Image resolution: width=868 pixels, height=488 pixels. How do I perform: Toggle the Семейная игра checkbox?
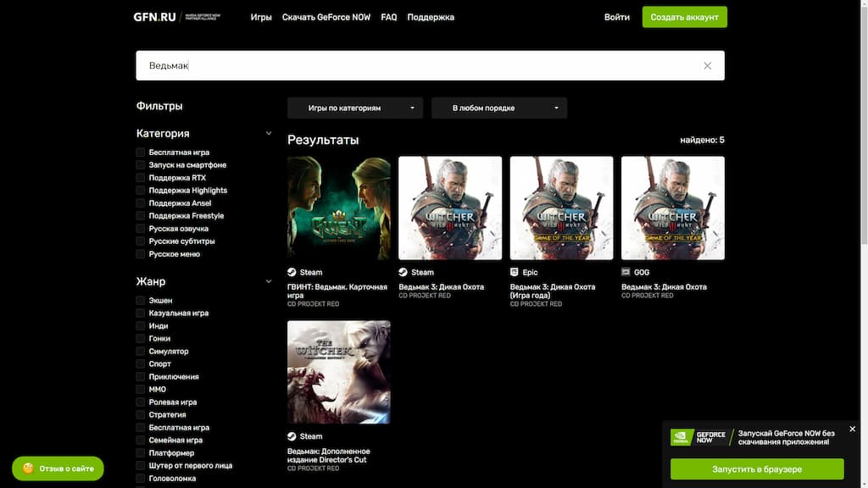pos(141,441)
